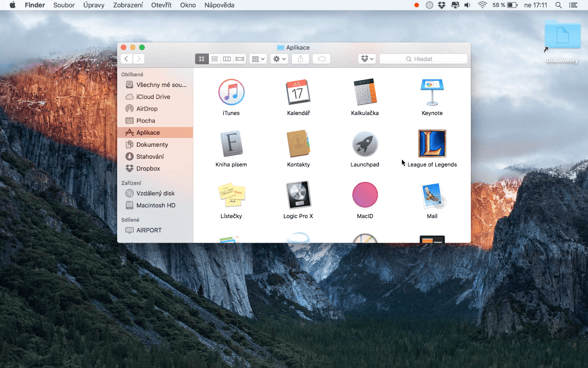Open the Nápověda menu
This screenshot has height=368, width=588.
pos(219,5)
